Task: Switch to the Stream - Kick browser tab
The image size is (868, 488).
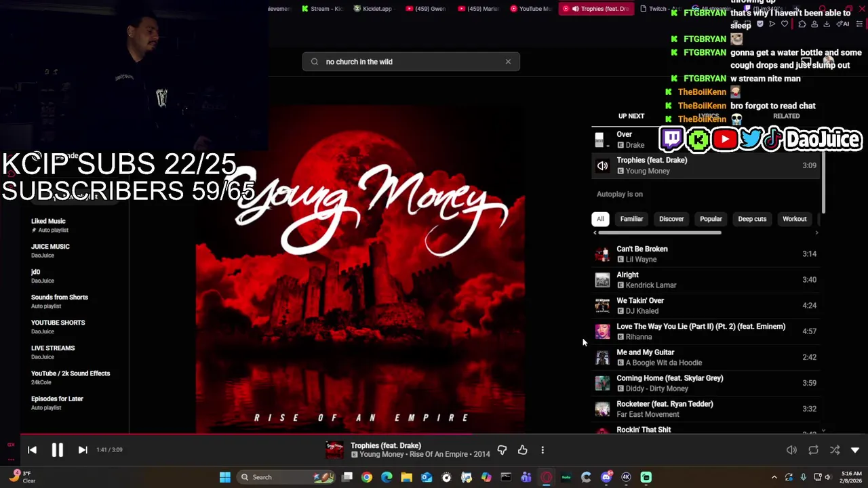Action: click(323, 9)
